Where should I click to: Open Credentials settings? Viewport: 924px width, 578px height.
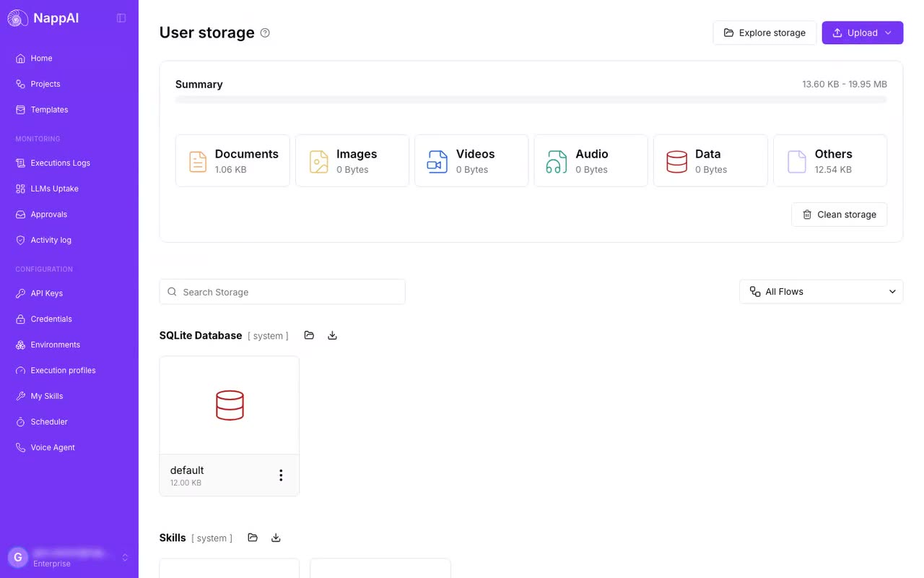[69, 319]
